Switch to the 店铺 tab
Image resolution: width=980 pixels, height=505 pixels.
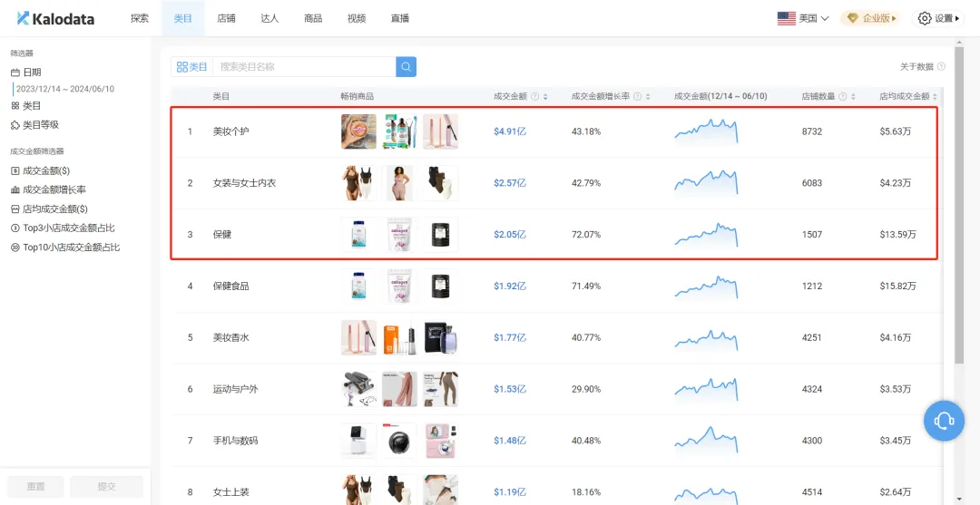(x=226, y=18)
